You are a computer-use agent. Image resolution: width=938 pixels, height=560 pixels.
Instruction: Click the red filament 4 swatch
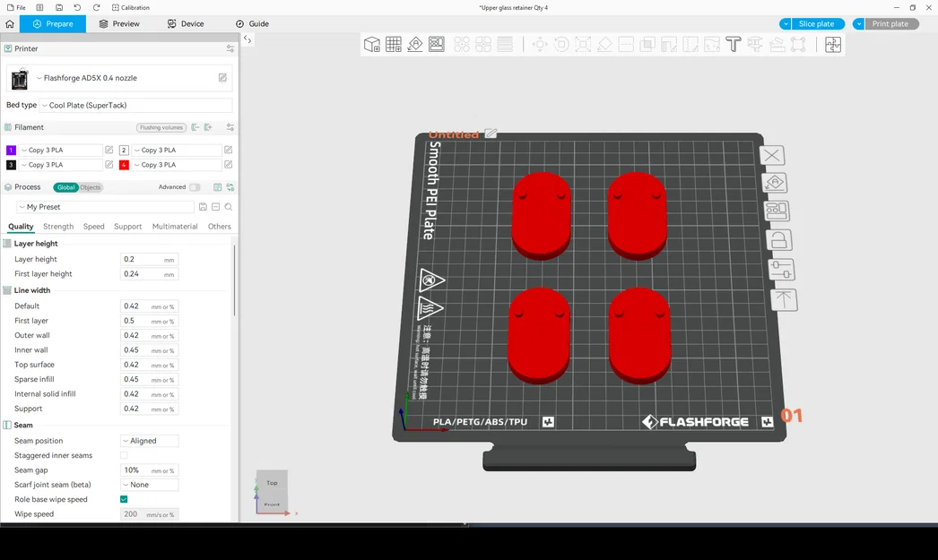click(x=124, y=164)
